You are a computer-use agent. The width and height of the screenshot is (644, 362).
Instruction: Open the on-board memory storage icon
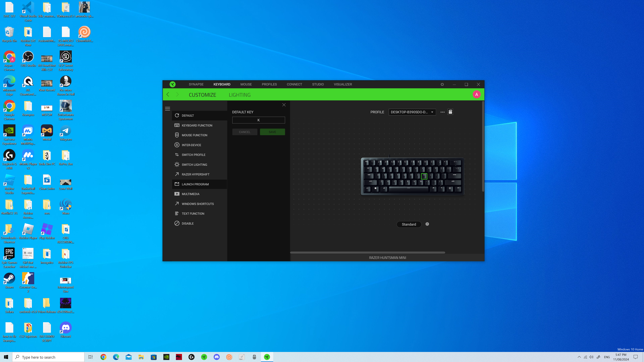pos(450,112)
